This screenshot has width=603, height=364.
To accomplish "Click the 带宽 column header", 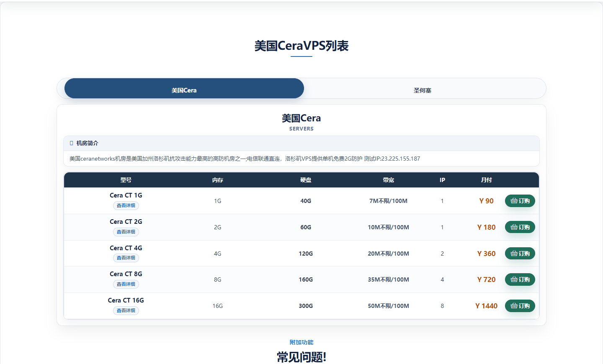I will pos(389,180).
